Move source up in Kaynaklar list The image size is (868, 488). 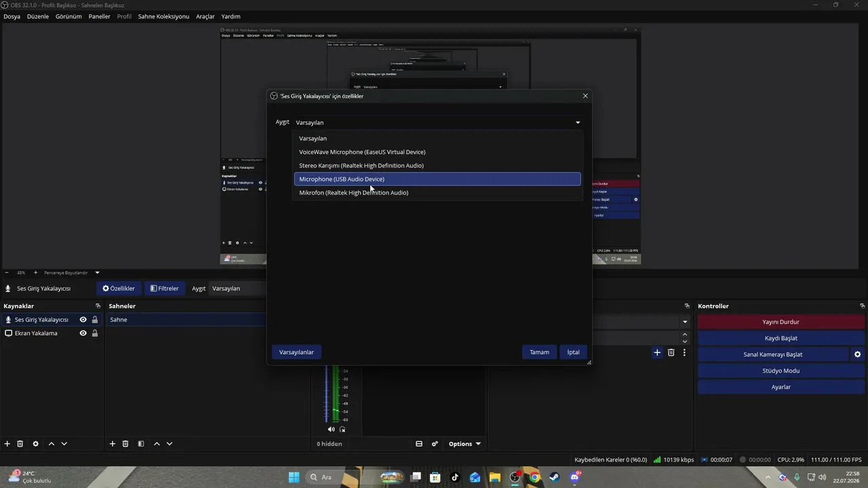pos(52,444)
